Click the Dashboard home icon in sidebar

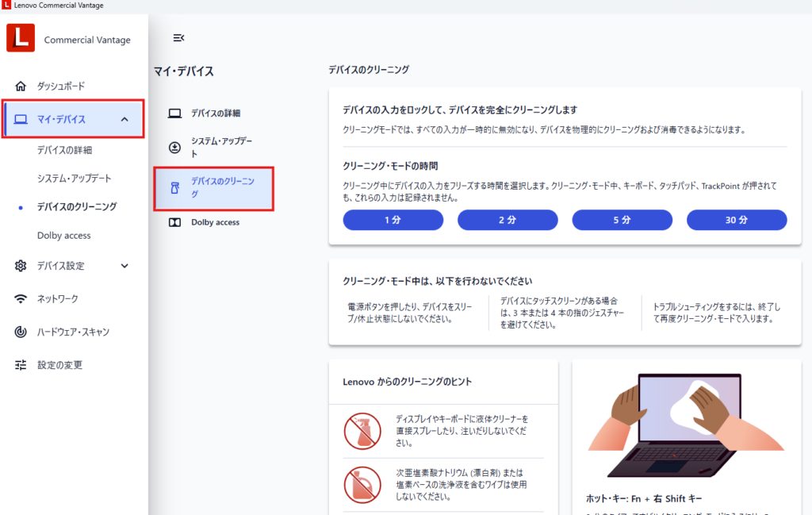coord(21,86)
